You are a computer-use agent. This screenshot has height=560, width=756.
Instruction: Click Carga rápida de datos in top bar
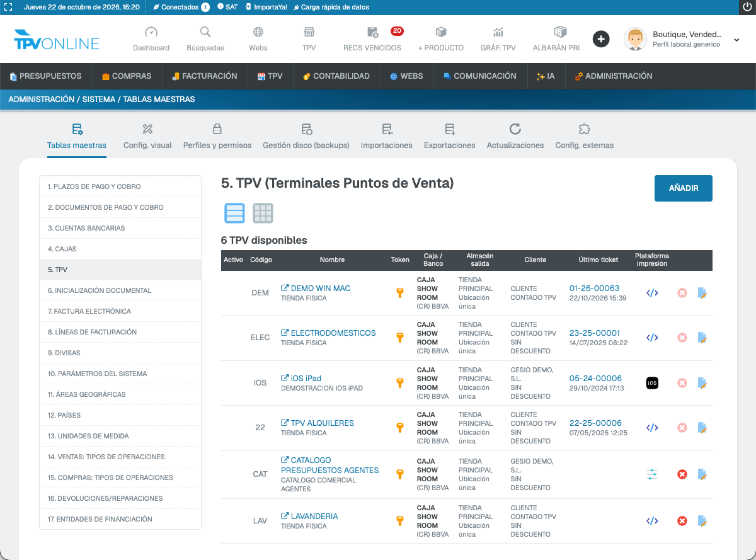pyautogui.click(x=331, y=7)
